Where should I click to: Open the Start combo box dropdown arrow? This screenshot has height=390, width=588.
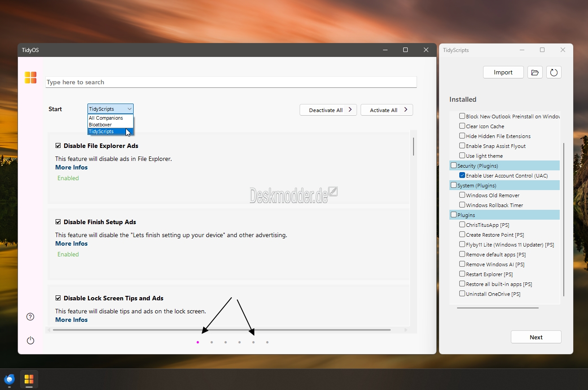click(x=129, y=109)
